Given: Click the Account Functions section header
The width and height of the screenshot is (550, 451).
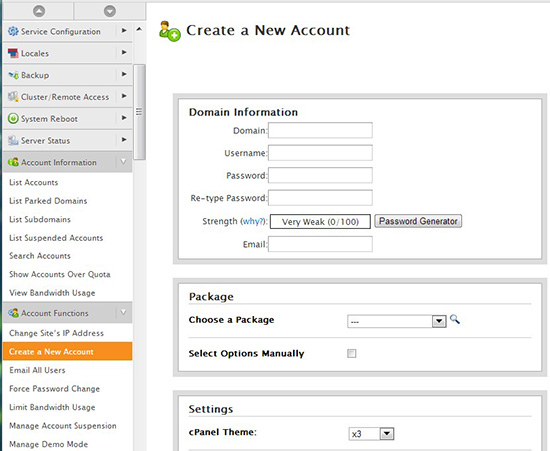Looking at the screenshot, I should (x=67, y=312).
